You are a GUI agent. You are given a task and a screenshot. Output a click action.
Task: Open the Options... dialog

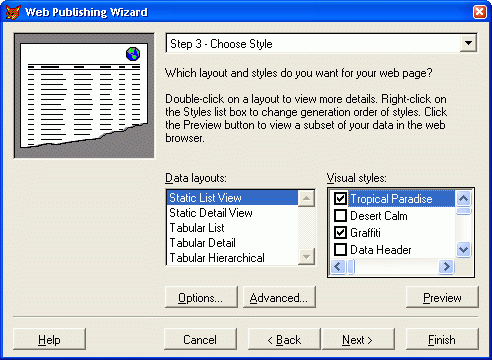[201, 297]
